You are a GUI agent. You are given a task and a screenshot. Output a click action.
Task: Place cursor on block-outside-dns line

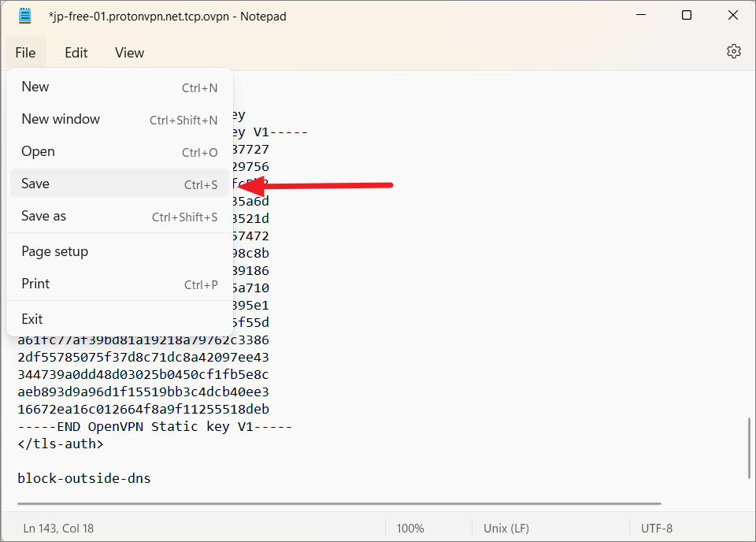(x=84, y=478)
